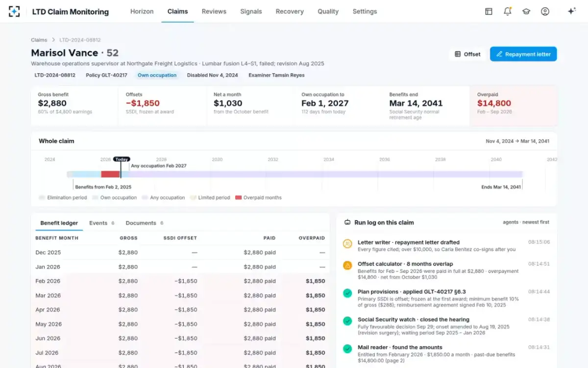The image size is (588, 368).
Task: Click the app logo icon beside LTD Claim Monitoring
Action: click(x=14, y=11)
